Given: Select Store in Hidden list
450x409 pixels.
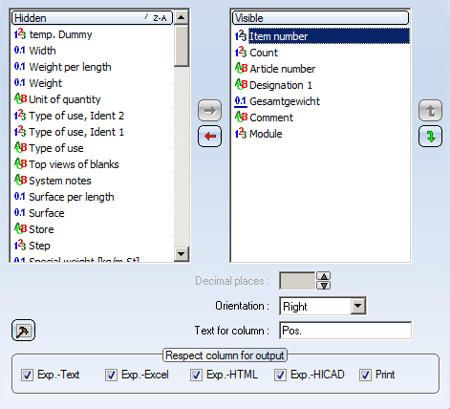Looking at the screenshot, I should click(x=41, y=229).
